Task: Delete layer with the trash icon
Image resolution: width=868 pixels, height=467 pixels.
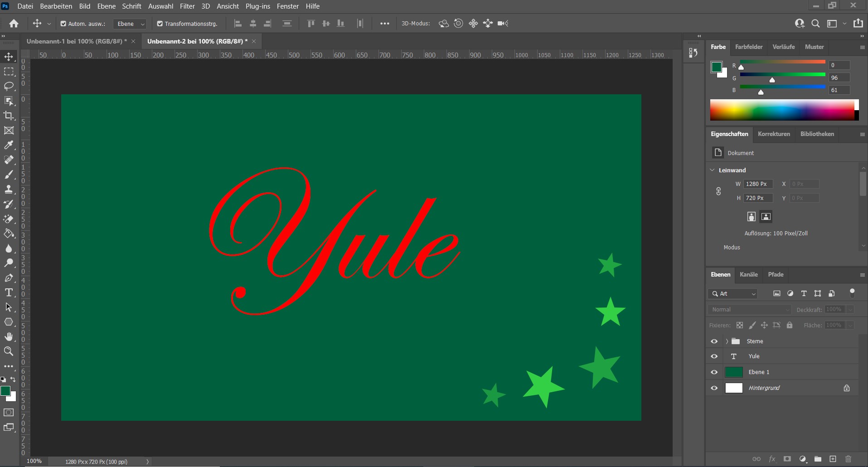Action: coord(849,459)
